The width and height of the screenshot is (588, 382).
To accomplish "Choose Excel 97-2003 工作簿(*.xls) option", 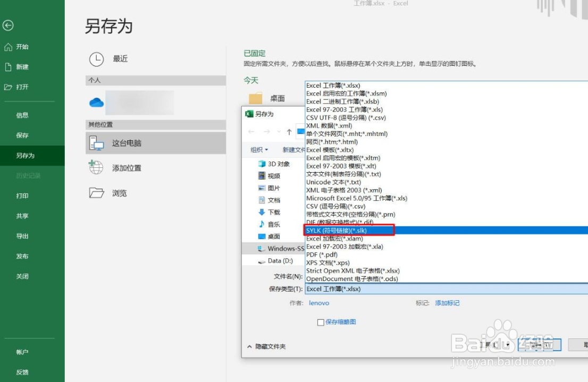I will pyautogui.click(x=345, y=109).
